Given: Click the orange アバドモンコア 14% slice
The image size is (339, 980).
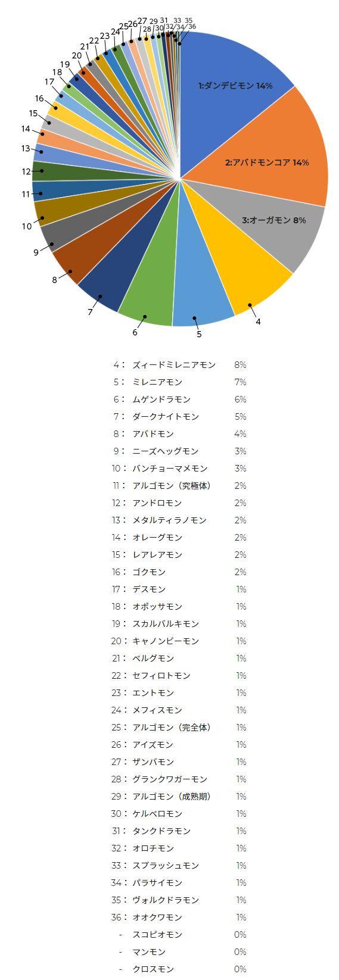Looking at the screenshot, I should [267, 162].
